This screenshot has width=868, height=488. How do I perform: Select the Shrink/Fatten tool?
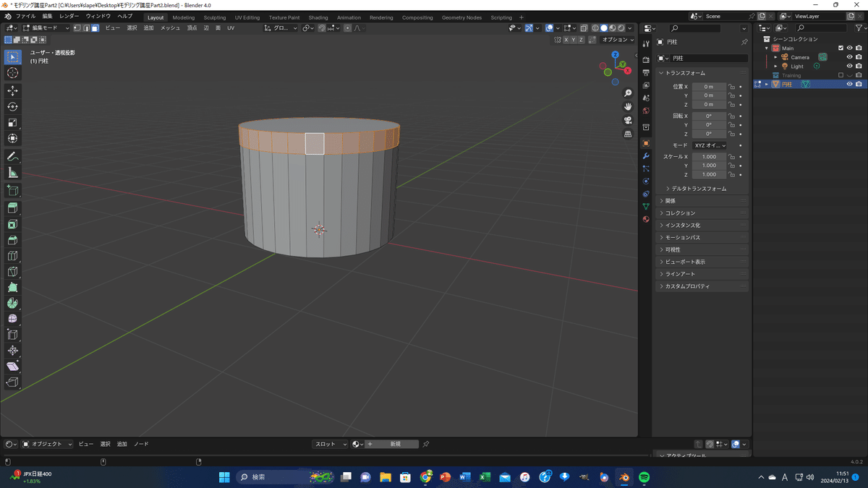12,351
